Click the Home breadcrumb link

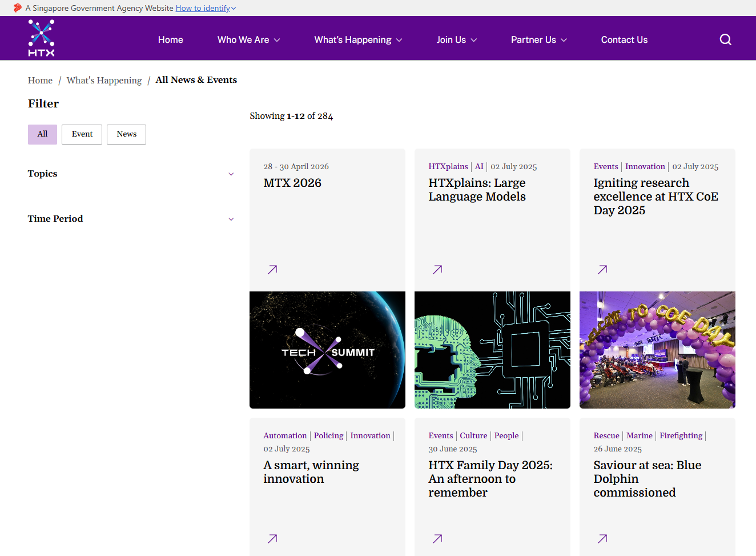[x=40, y=81]
